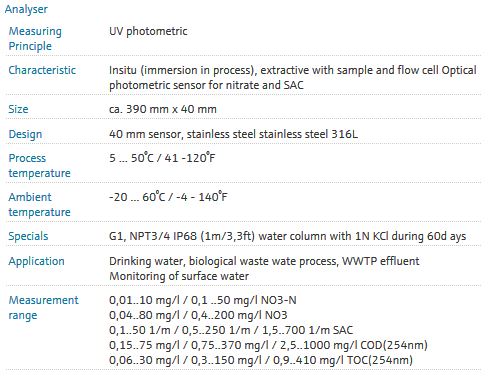Select the Process temperature label
The width and height of the screenshot is (489, 376).
[x=39, y=166]
